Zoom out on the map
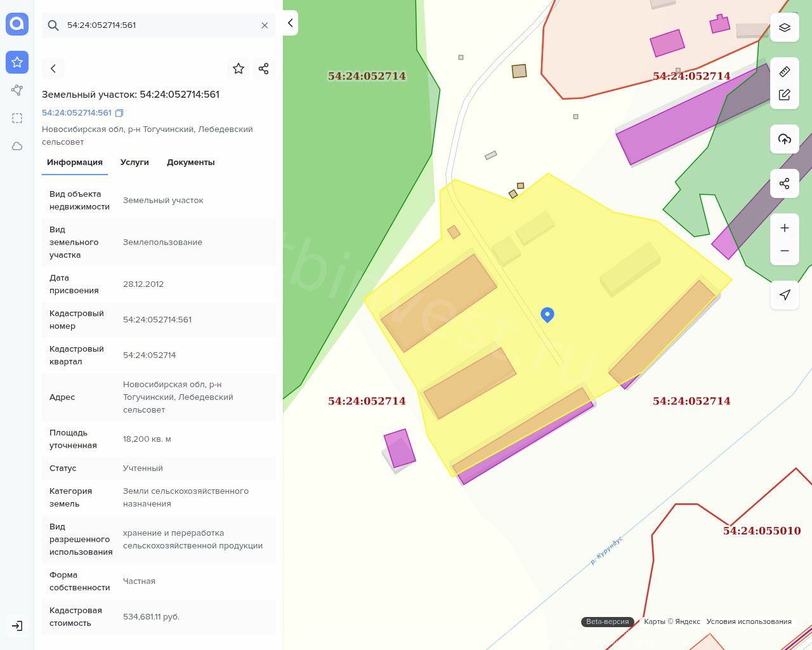This screenshot has width=812, height=650. point(785,251)
